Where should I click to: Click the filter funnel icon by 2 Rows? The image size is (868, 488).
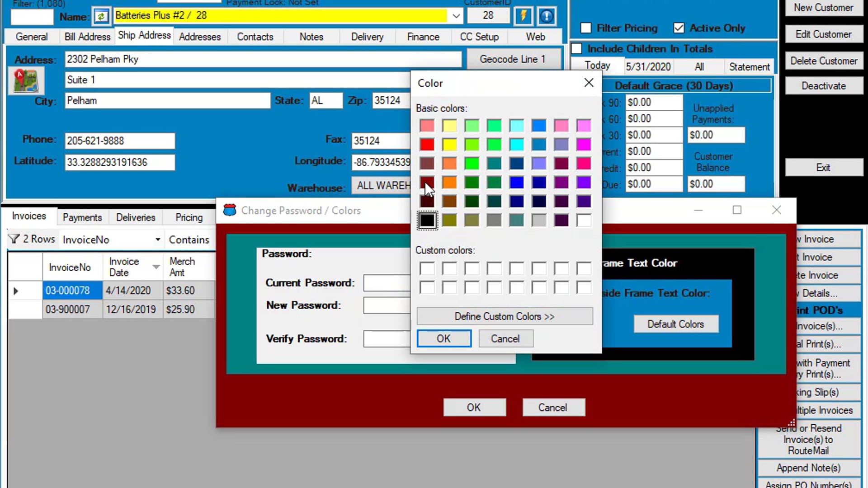[x=14, y=239]
